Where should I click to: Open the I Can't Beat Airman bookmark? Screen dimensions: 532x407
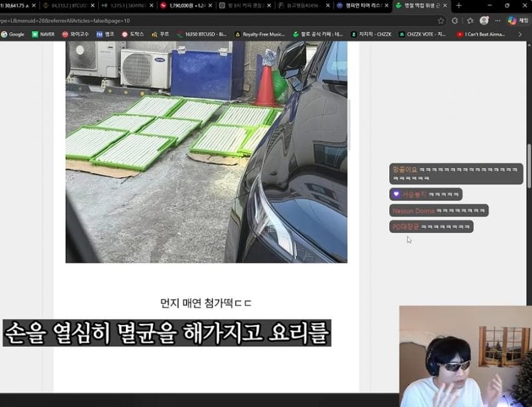click(481, 34)
